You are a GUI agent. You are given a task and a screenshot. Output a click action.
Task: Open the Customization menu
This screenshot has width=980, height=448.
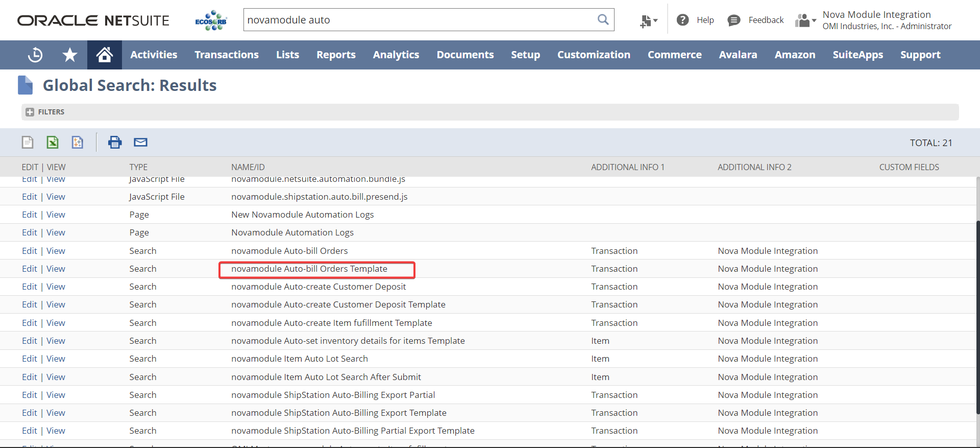(x=594, y=55)
